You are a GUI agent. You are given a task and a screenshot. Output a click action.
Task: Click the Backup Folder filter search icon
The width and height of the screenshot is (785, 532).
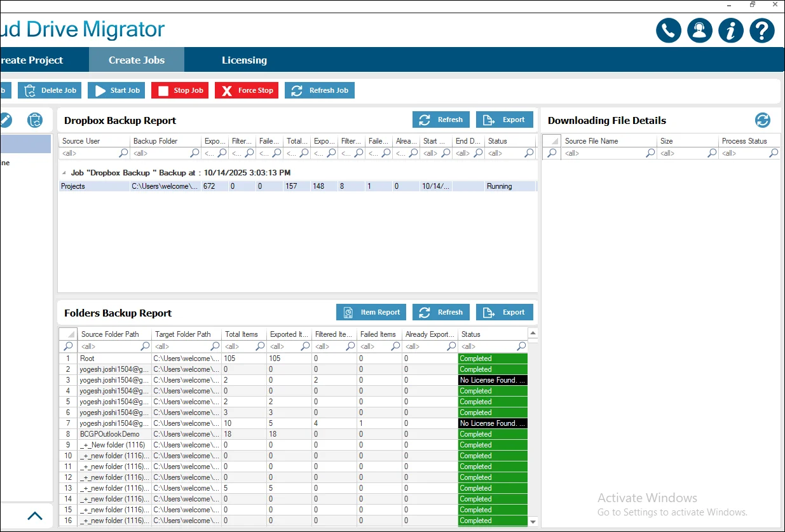[195, 153]
